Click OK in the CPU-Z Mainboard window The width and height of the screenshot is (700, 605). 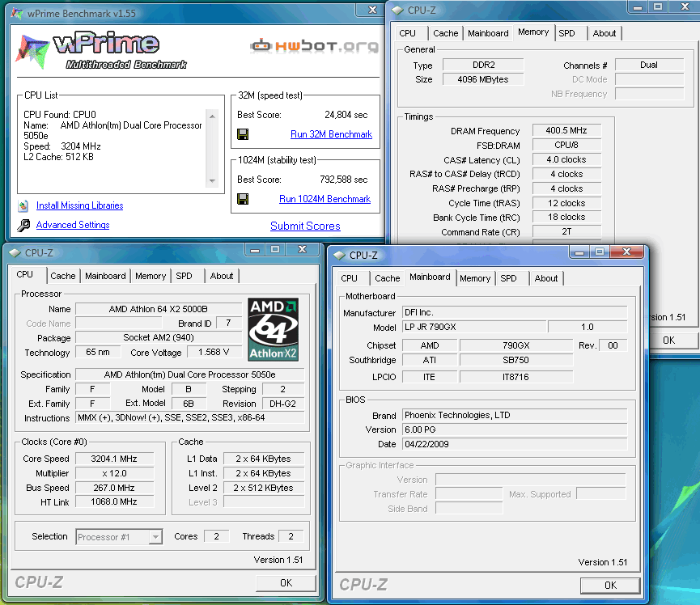click(610, 586)
